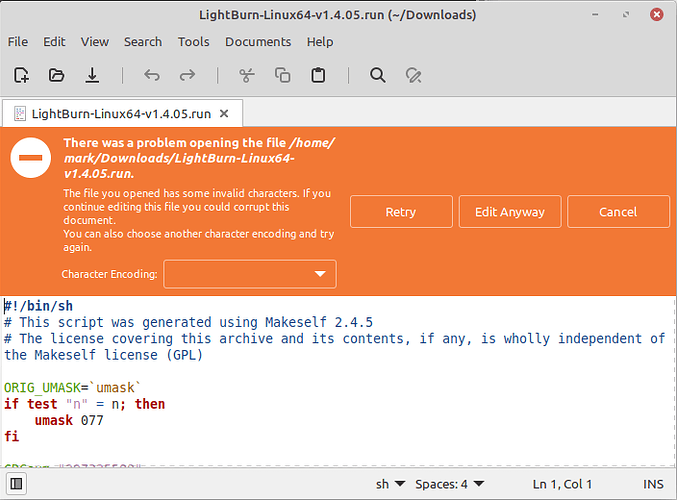Open the Documents menu
Screen dimensions: 677x500
click(x=258, y=42)
